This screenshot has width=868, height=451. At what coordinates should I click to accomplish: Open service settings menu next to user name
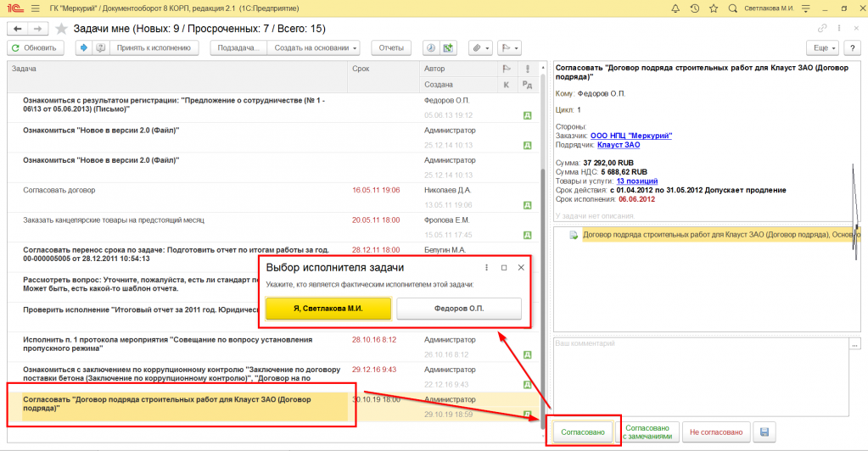(x=806, y=8)
